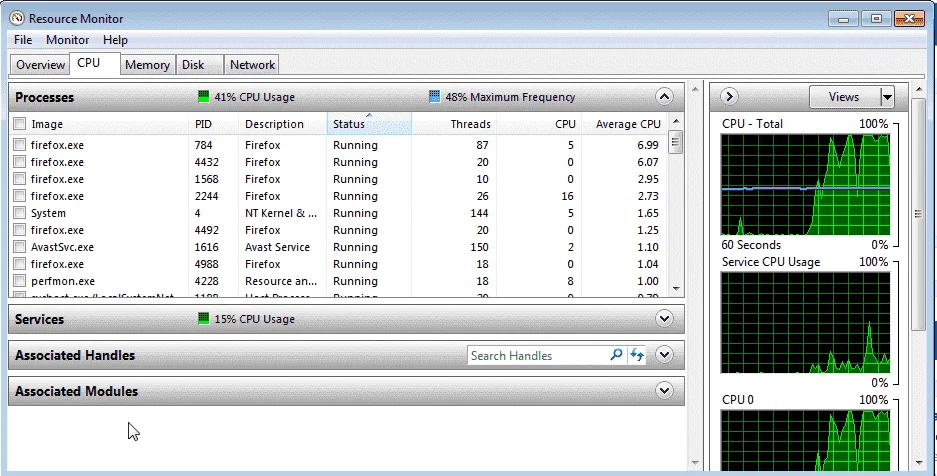Click the CPU 0 graph
Screen dimensions: 937x476
tap(806, 440)
